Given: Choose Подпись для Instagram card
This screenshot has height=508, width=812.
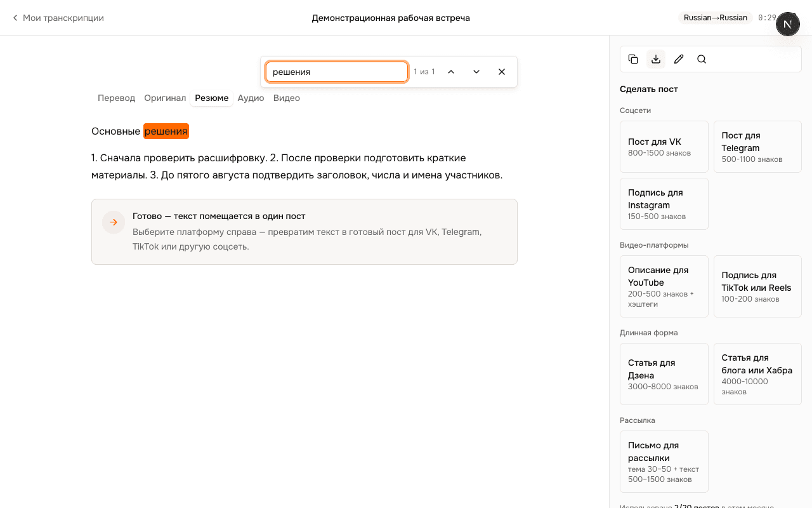Looking at the screenshot, I should click(x=664, y=204).
